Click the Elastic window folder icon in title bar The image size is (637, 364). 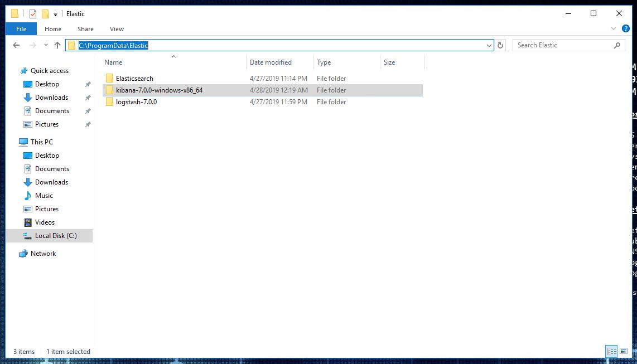tap(15, 14)
